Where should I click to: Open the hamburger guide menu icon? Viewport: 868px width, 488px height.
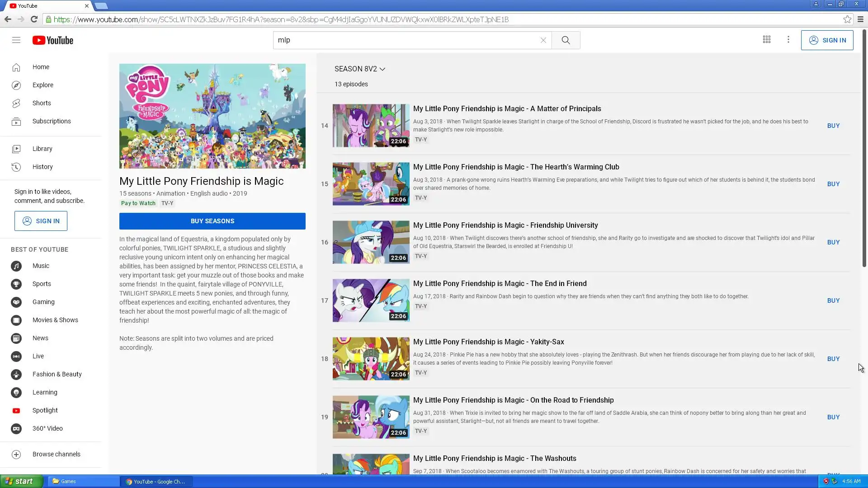(16, 40)
